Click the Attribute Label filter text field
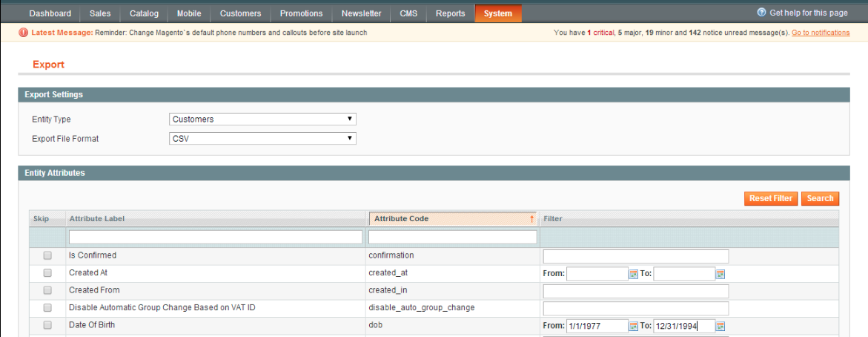Screen dimensions: 868x337 [x=216, y=237]
